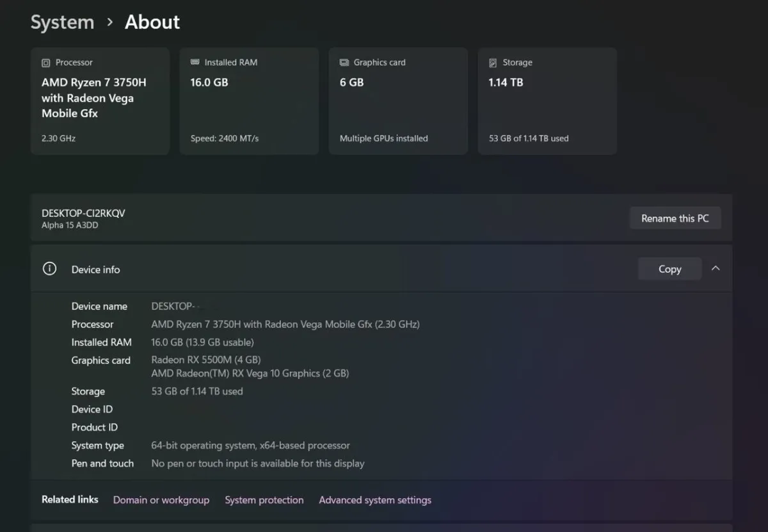Click Related links label
The height and width of the screenshot is (532, 768).
click(x=70, y=499)
